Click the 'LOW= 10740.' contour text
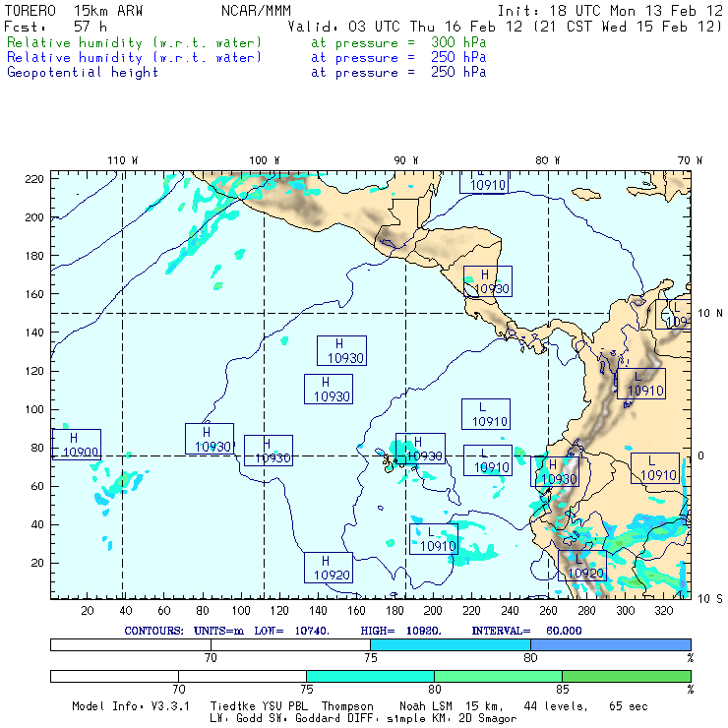 291,631
